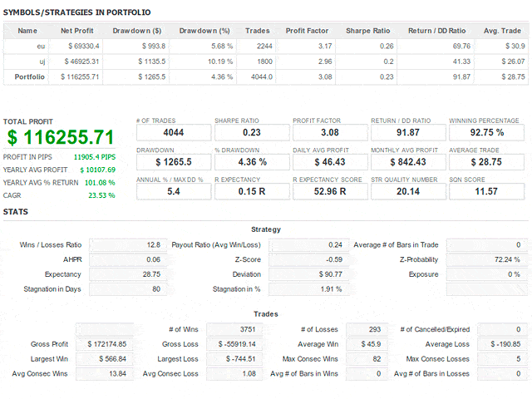
Task: Click the Net Profit column header
Action: (77, 31)
